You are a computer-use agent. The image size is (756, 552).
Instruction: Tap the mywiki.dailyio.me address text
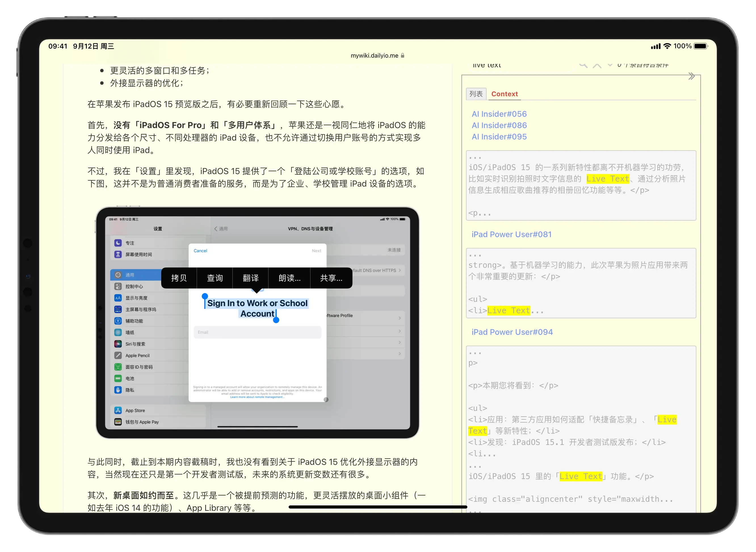coord(374,55)
